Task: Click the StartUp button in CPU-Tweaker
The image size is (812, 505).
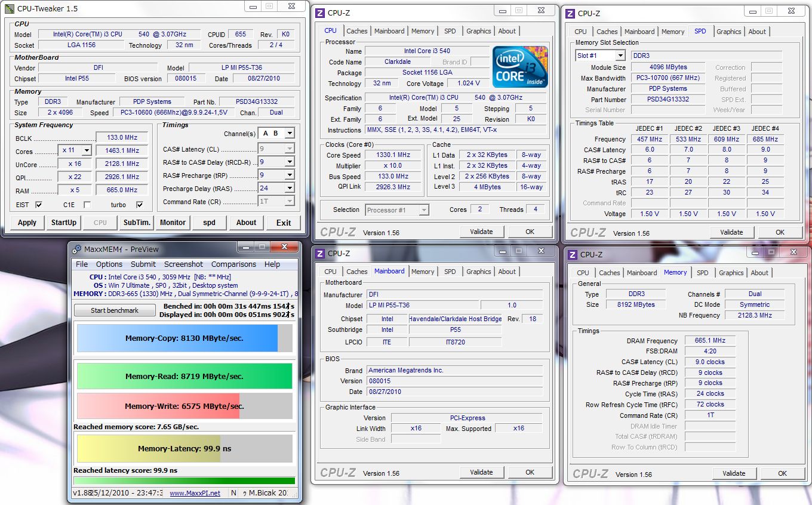Action: tap(64, 223)
